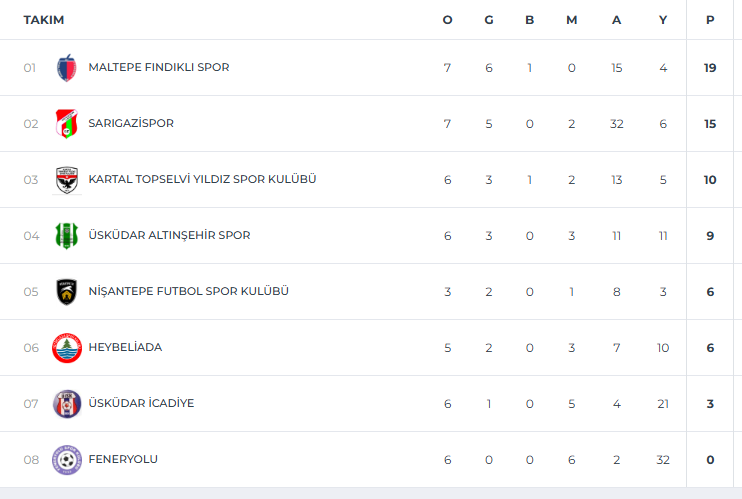The height and width of the screenshot is (499, 742).
Task: Click the Üsküdar Altınşehir Spor crest
Action: pyautogui.click(x=67, y=236)
